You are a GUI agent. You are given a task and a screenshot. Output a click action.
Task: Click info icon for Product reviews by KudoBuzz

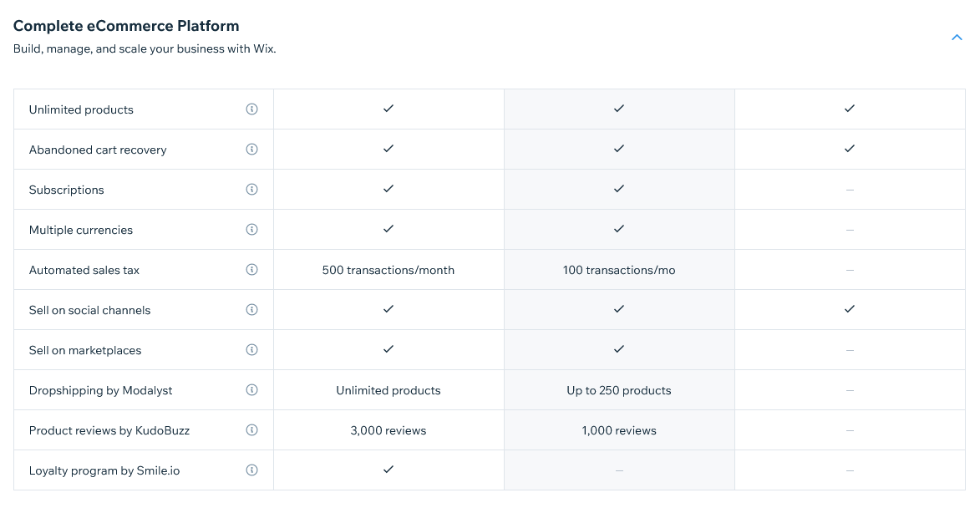[x=251, y=430]
